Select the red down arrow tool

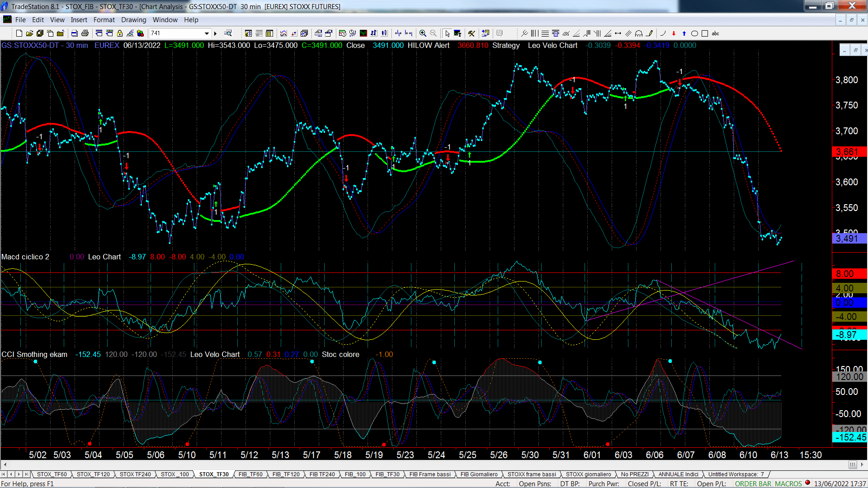(674, 33)
